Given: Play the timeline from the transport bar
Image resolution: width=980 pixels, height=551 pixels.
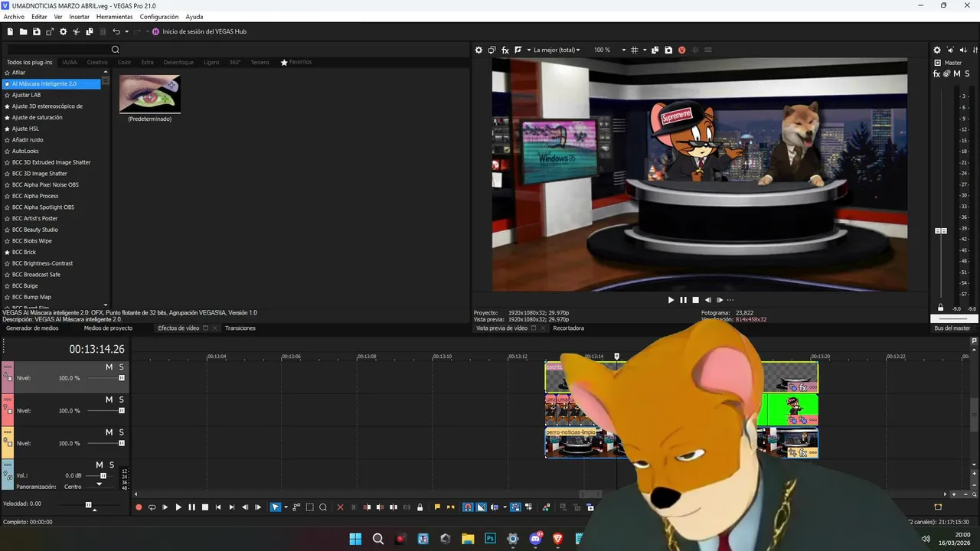Looking at the screenshot, I should [x=178, y=507].
